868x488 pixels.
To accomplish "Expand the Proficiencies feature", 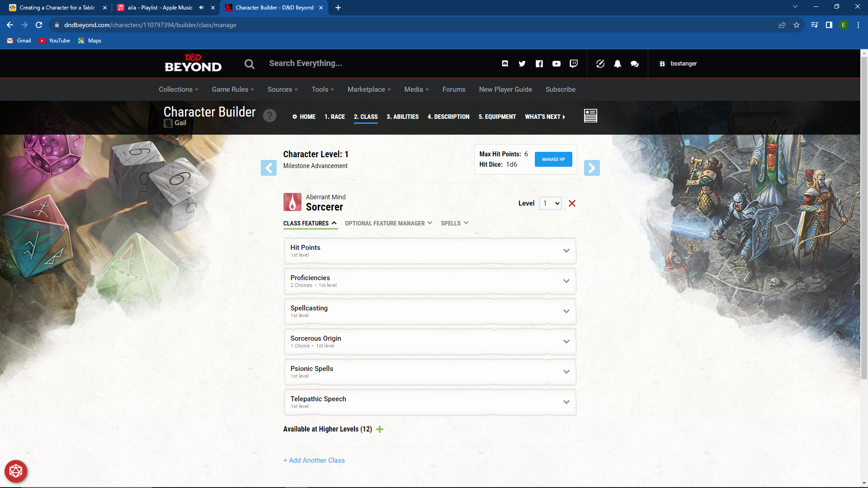I will tap(430, 281).
